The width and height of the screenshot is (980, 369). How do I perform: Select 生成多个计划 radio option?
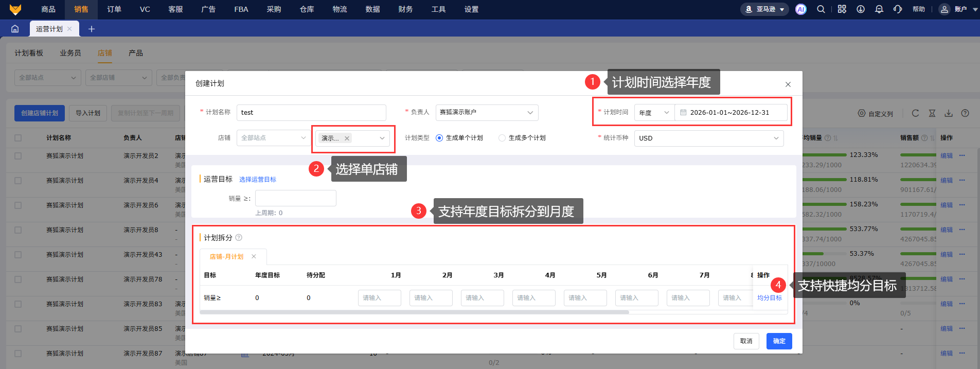[x=502, y=138]
